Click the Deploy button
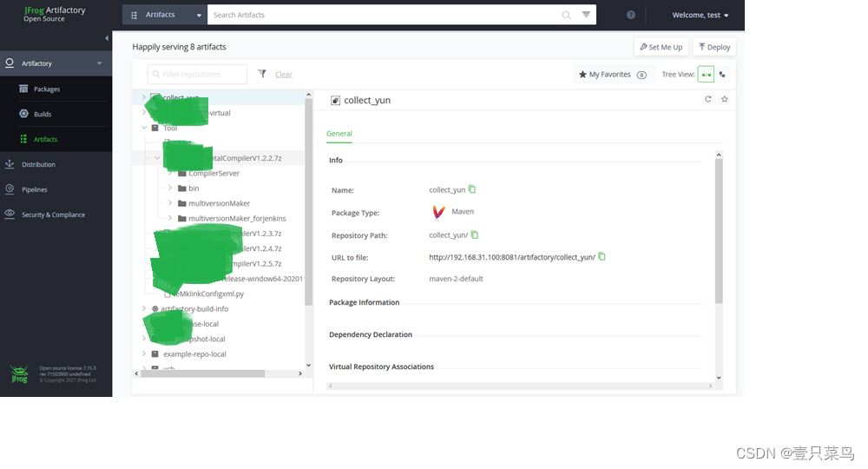The height and width of the screenshot is (469, 868). coord(714,47)
